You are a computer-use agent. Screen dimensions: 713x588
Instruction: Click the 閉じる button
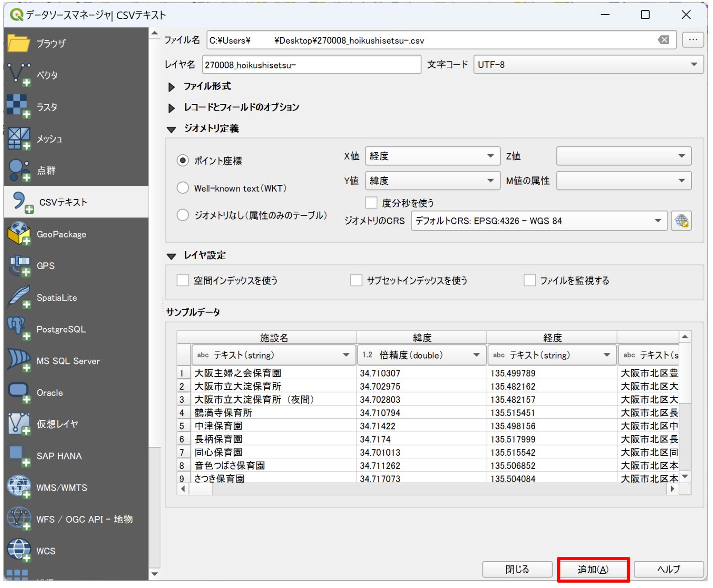pos(517,569)
